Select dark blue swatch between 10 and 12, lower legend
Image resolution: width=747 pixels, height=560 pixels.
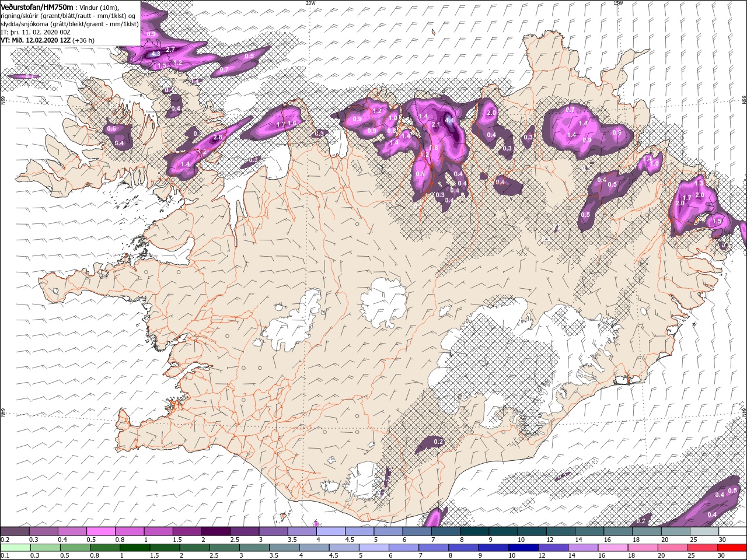522,547
